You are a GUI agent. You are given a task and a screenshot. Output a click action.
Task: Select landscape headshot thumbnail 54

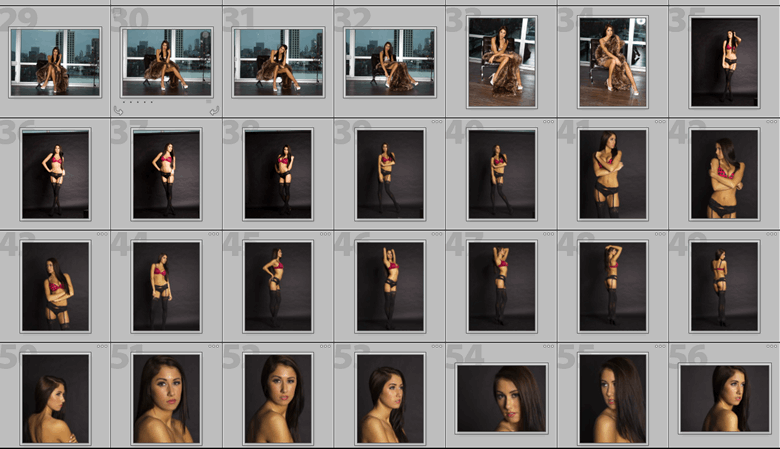(x=502, y=398)
